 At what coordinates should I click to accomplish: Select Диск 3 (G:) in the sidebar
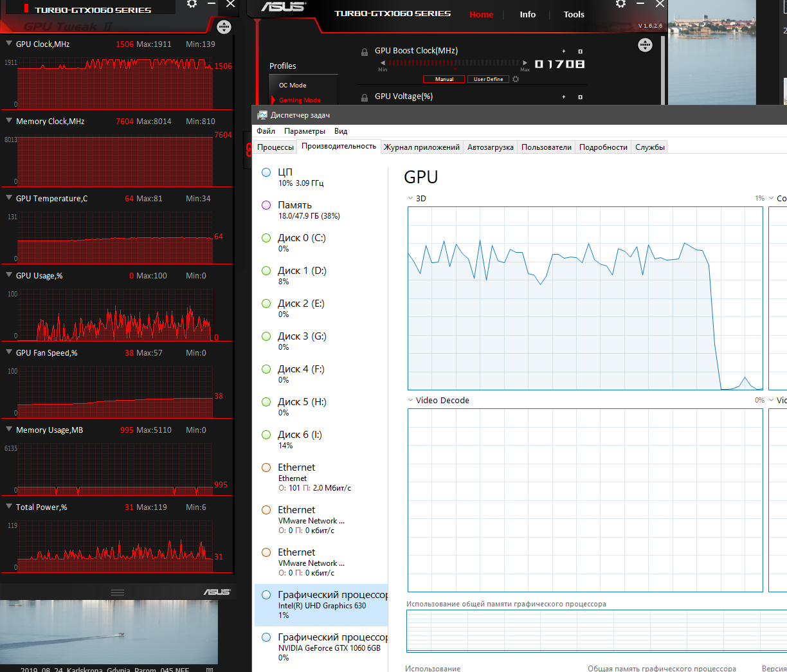tap(321, 341)
